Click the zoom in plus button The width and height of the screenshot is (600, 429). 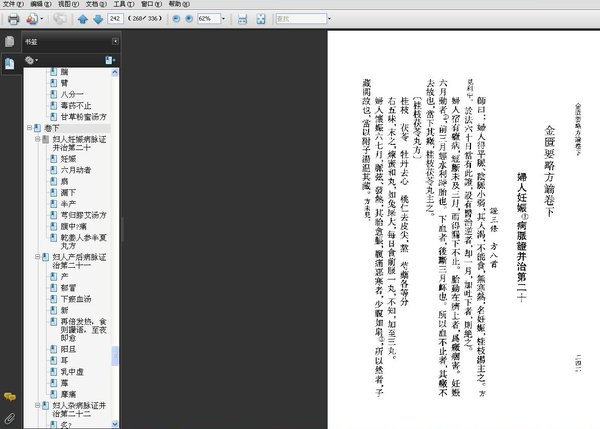(189, 18)
